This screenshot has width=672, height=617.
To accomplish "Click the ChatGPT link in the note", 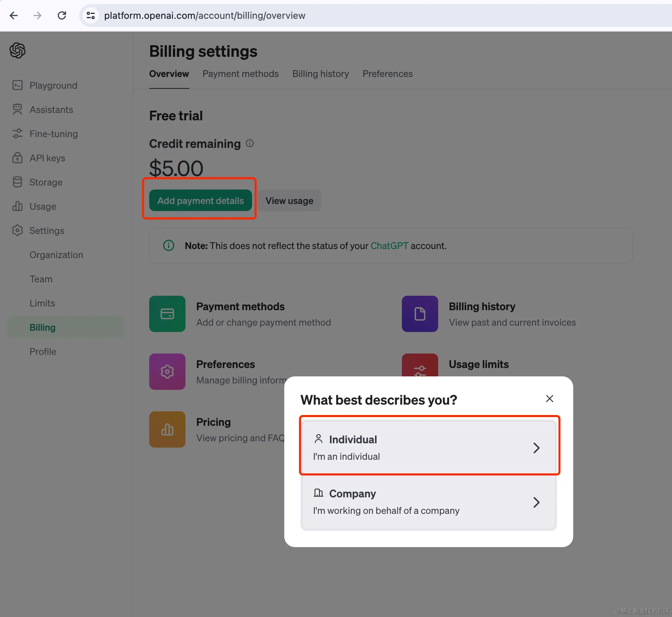I will (389, 246).
